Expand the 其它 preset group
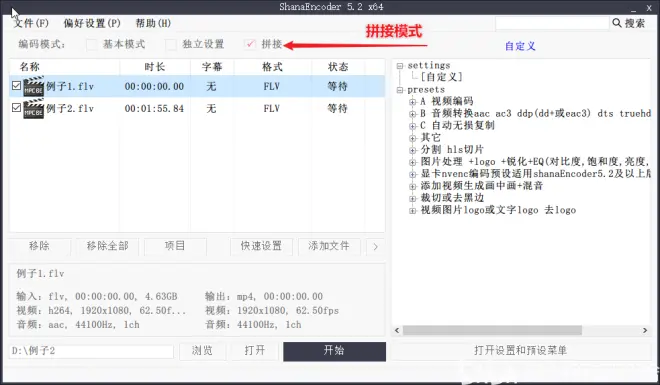 tap(412, 138)
